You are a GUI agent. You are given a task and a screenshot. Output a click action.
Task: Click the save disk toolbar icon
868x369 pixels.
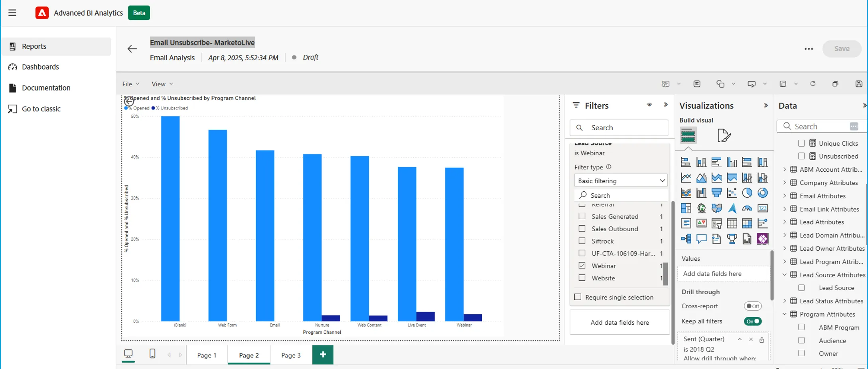pyautogui.click(x=859, y=84)
